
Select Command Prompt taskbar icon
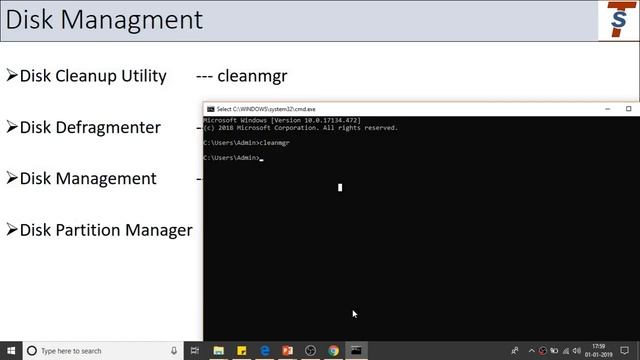point(356,351)
